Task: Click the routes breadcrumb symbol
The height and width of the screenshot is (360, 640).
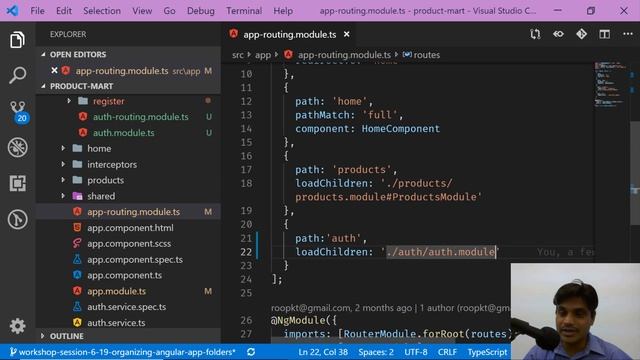Action: [427, 55]
